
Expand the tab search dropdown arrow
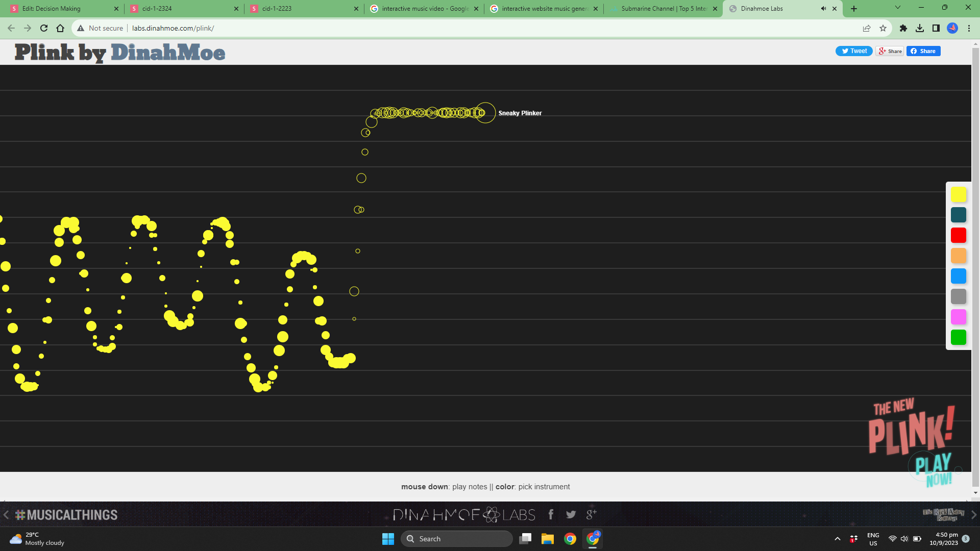point(897,8)
